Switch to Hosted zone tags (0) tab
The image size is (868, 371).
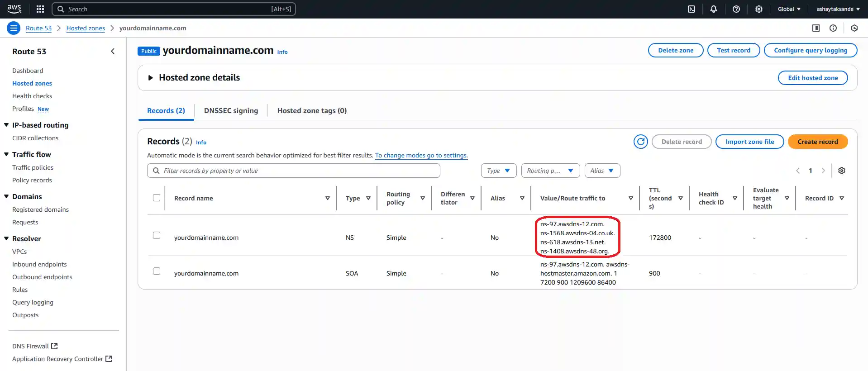click(312, 111)
